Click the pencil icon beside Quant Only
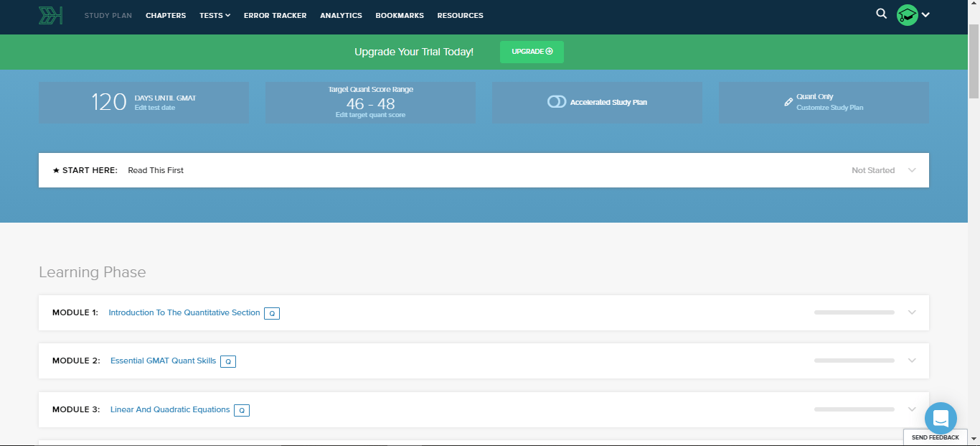 pos(788,102)
